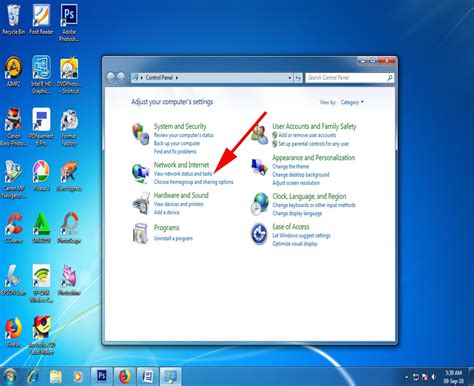The image size is (474, 386).
Task: Switch to Firefox in the taskbar
Action: 124,376
